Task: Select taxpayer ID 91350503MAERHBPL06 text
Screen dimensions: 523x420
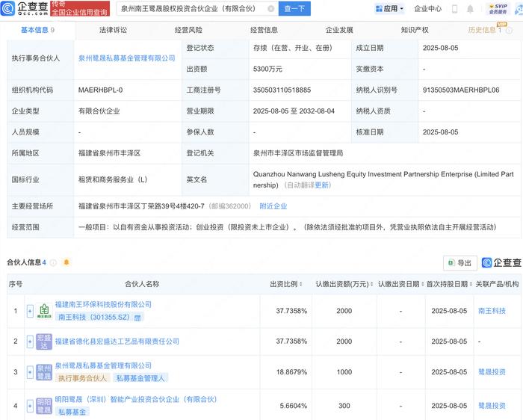Action: pyautogui.click(x=461, y=90)
